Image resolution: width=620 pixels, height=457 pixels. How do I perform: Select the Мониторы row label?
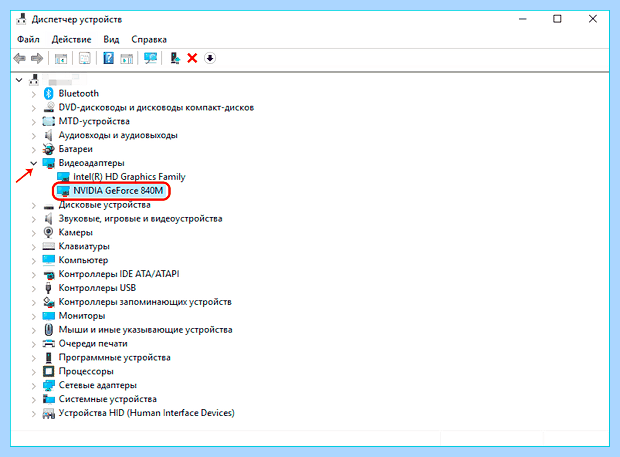click(82, 316)
